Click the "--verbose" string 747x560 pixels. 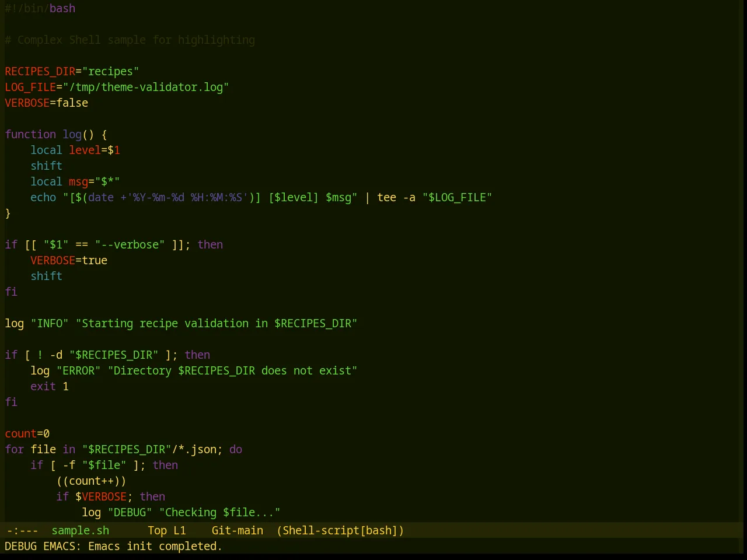click(130, 244)
